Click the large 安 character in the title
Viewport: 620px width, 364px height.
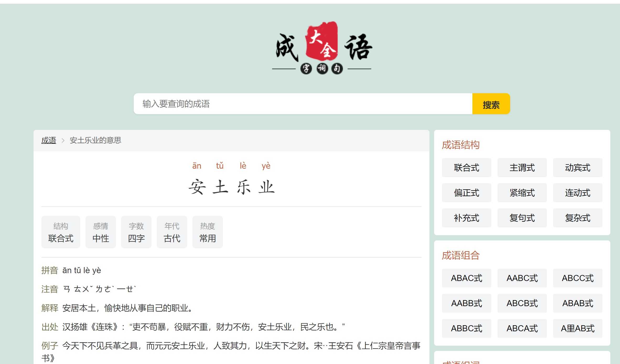click(x=197, y=187)
